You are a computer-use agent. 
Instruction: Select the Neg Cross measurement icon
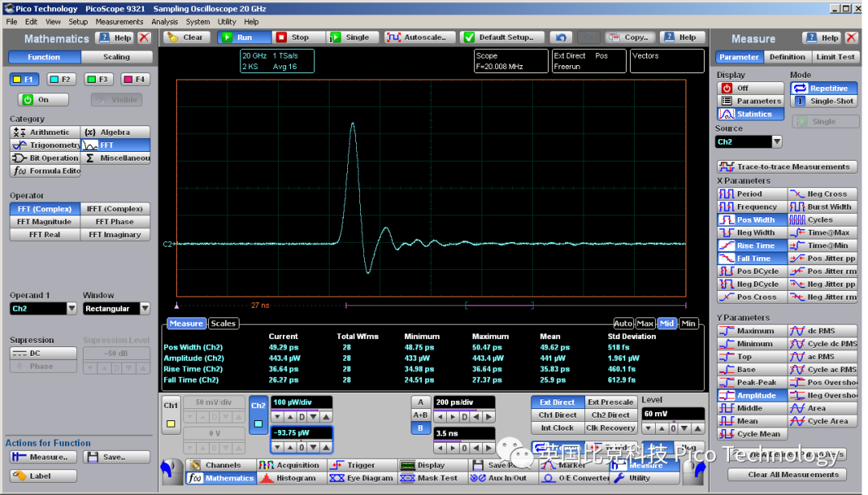(x=822, y=194)
